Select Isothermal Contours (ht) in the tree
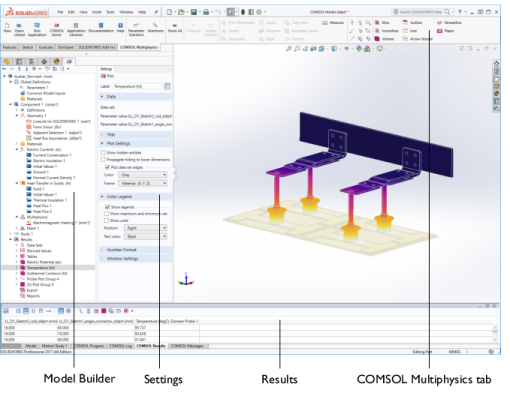 [x=47, y=273]
